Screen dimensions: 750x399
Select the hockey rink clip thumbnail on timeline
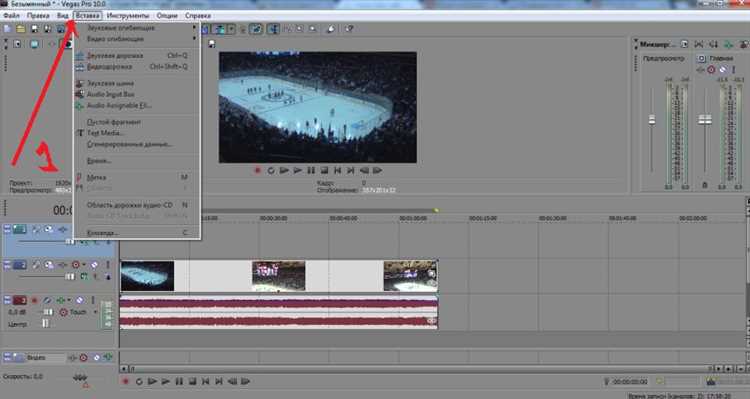[147, 276]
